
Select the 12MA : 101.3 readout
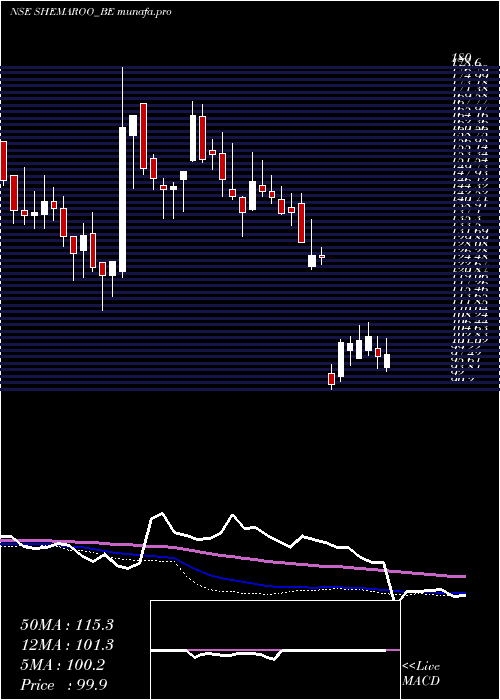(67, 645)
